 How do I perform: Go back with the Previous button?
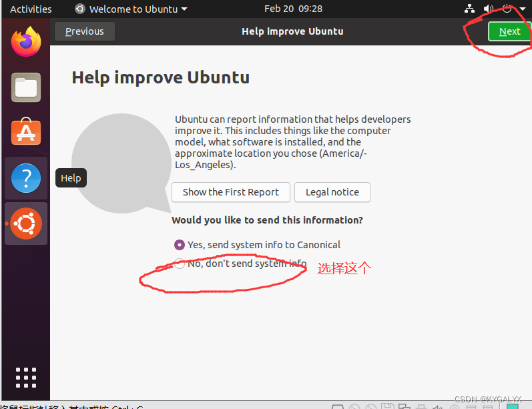click(x=85, y=31)
